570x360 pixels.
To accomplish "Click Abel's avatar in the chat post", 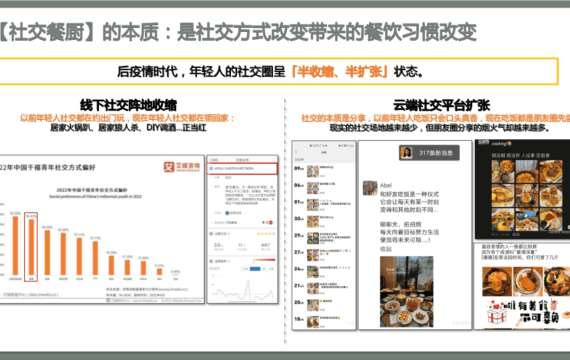I will 370,188.
